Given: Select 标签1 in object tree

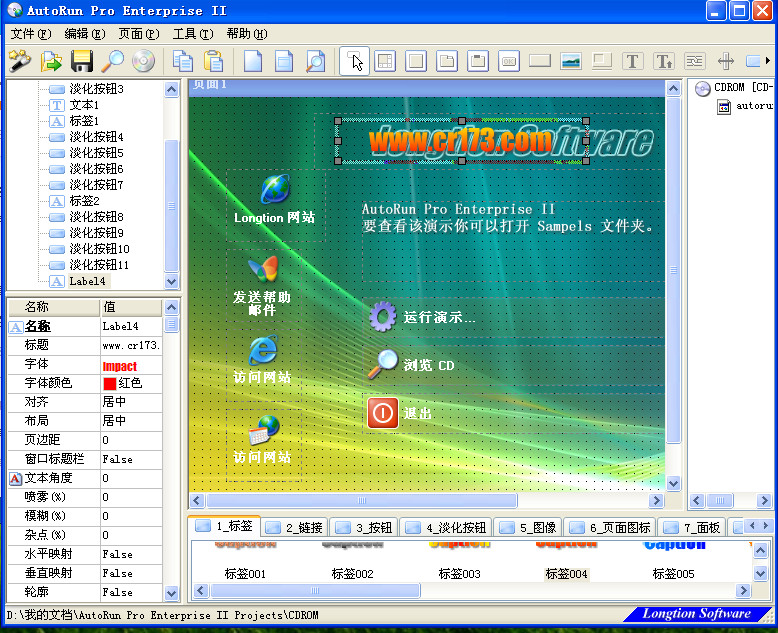Looking at the screenshot, I should [84, 121].
